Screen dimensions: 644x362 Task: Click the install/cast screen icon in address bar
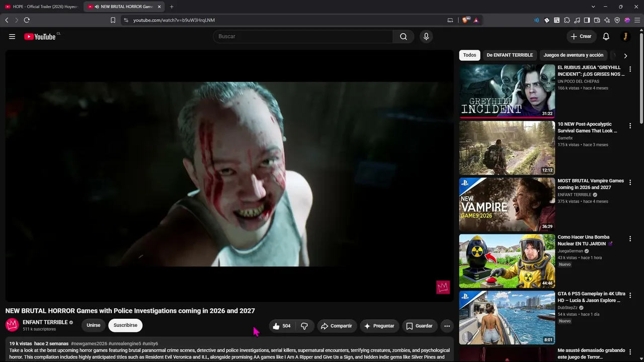click(x=450, y=20)
